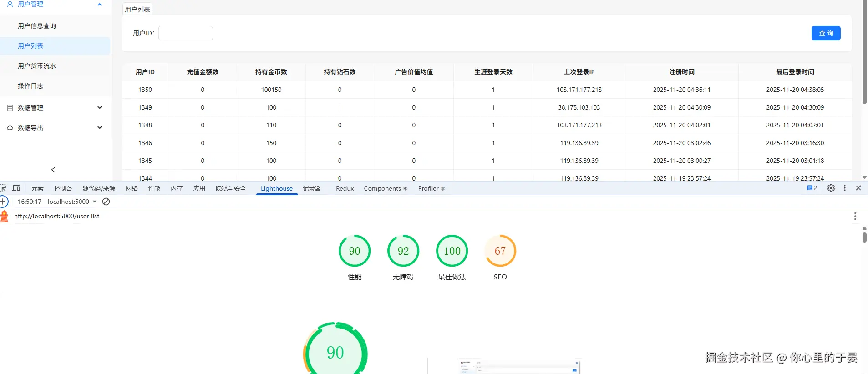
Task: Start new Lighthouse report plus icon
Action: coord(3,202)
